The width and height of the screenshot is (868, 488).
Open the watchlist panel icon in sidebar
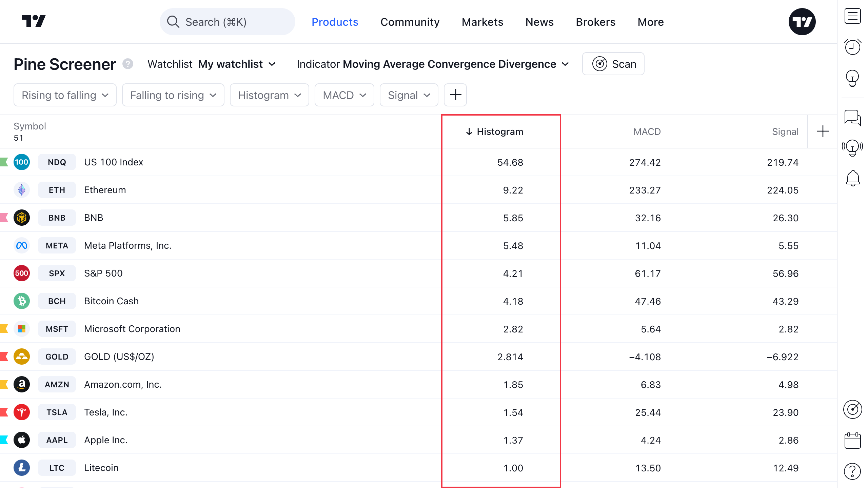coord(852,16)
